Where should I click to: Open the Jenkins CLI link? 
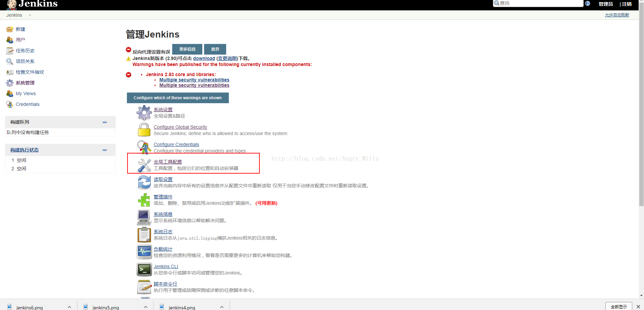166,266
